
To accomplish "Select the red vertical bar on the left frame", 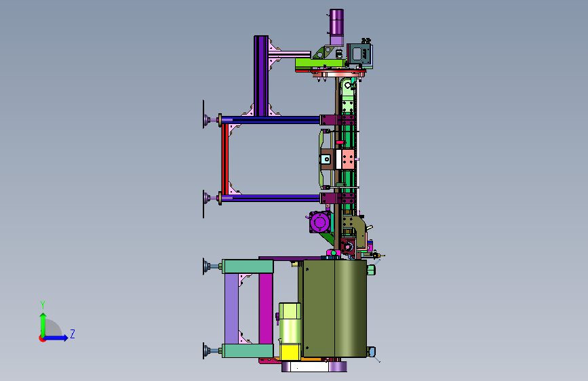I will [x=224, y=159].
